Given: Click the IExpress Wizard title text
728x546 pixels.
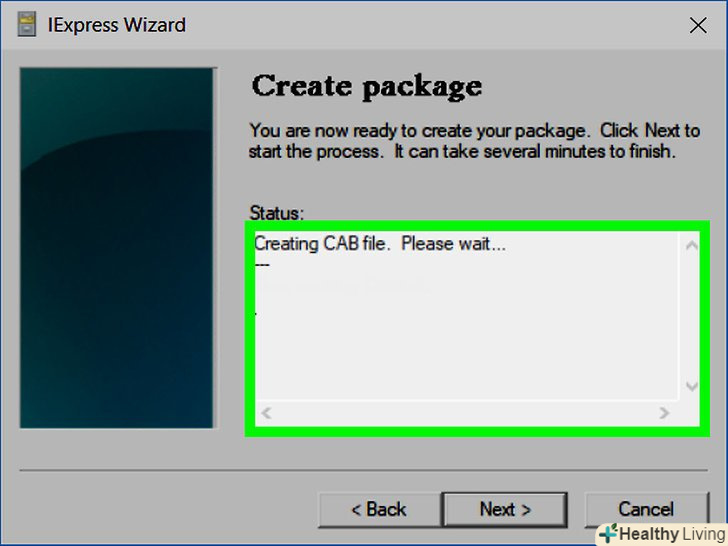Looking at the screenshot, I should click(x=117, y=25).
